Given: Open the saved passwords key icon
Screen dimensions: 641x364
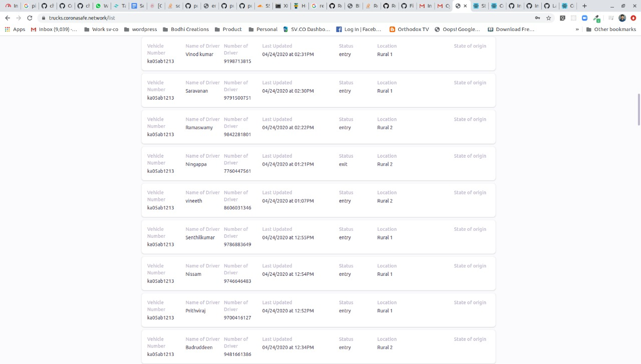Looking at the screenshot, I should point(537,18).
